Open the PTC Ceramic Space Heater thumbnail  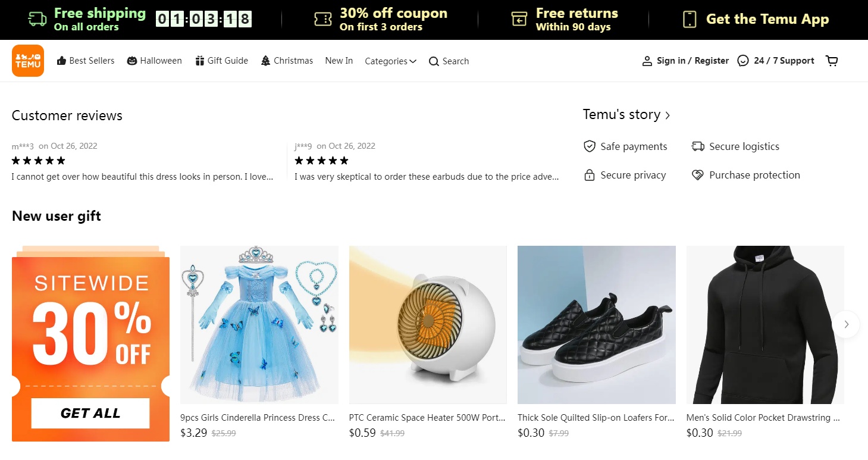coord(428,325)
